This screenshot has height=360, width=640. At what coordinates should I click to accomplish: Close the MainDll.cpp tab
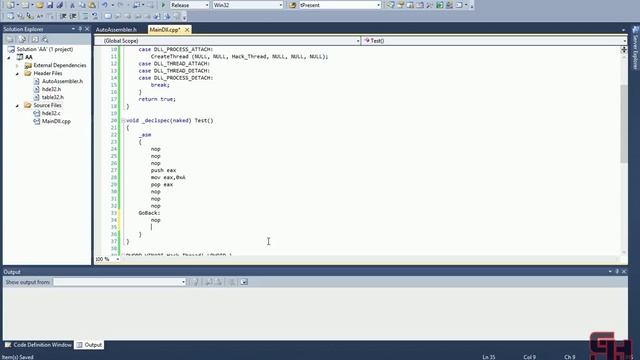click(x=187, y=30)
